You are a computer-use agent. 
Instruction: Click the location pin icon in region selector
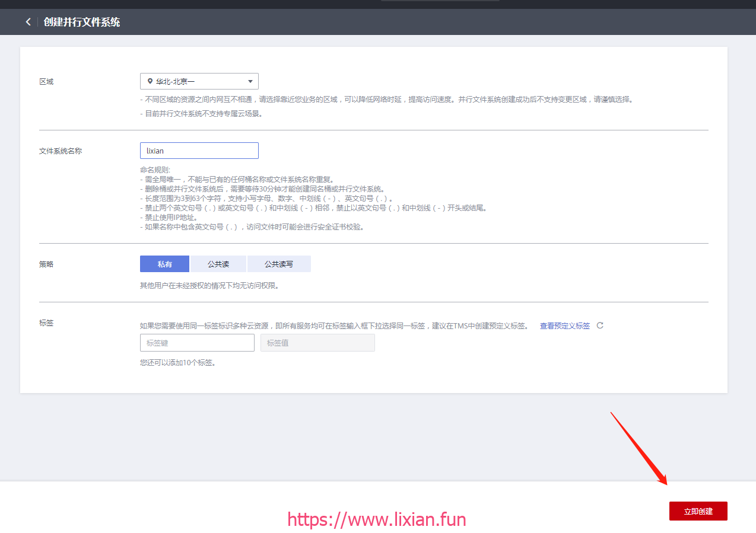(150, 81)
